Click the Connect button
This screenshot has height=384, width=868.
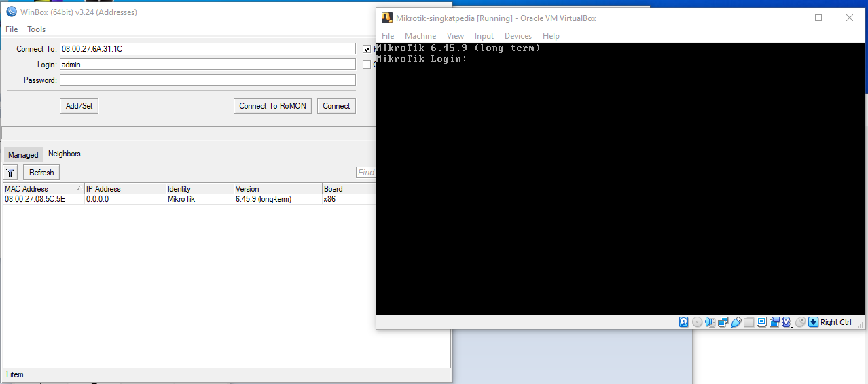[336, 105]
